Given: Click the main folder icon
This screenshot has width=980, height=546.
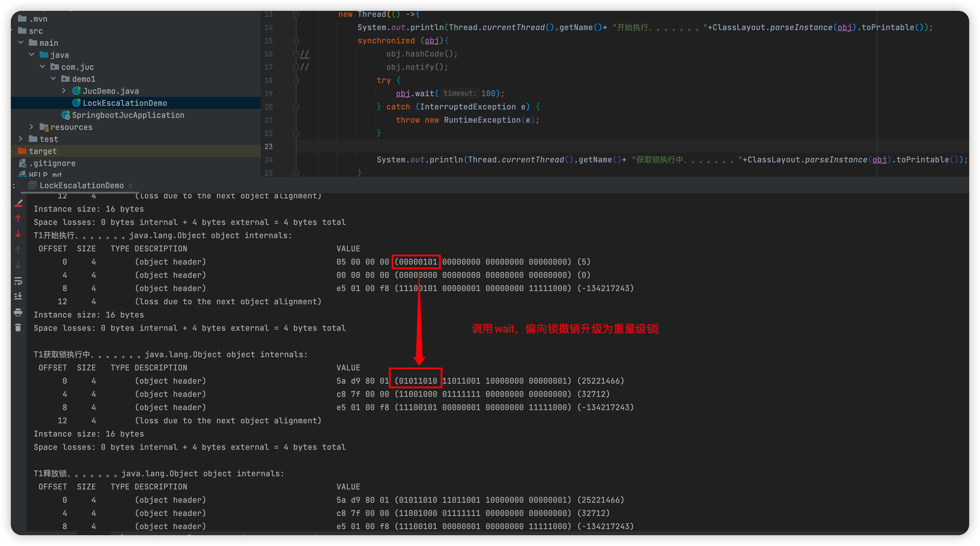Looking at the screenshot, I should (x=33, y=43).
